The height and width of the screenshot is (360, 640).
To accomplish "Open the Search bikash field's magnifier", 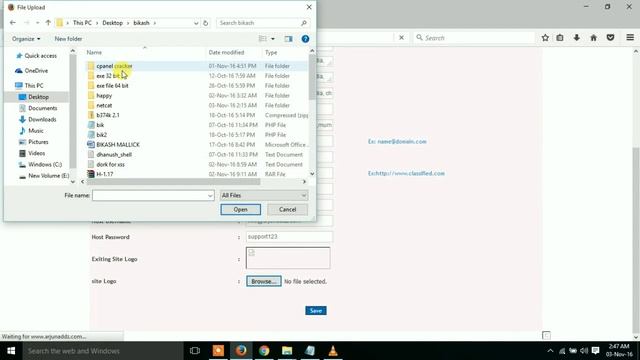I will pyautogui.click(x=304, y=23).
